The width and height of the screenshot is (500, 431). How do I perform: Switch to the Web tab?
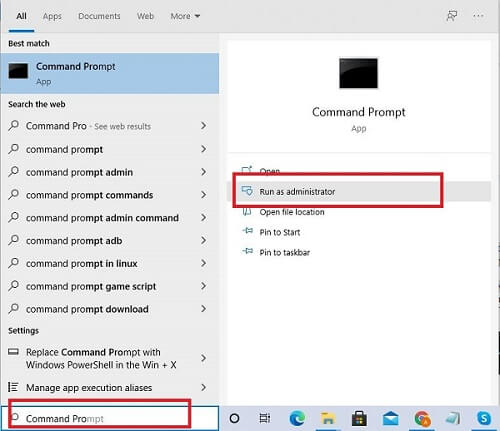click(x=145, y=16)
